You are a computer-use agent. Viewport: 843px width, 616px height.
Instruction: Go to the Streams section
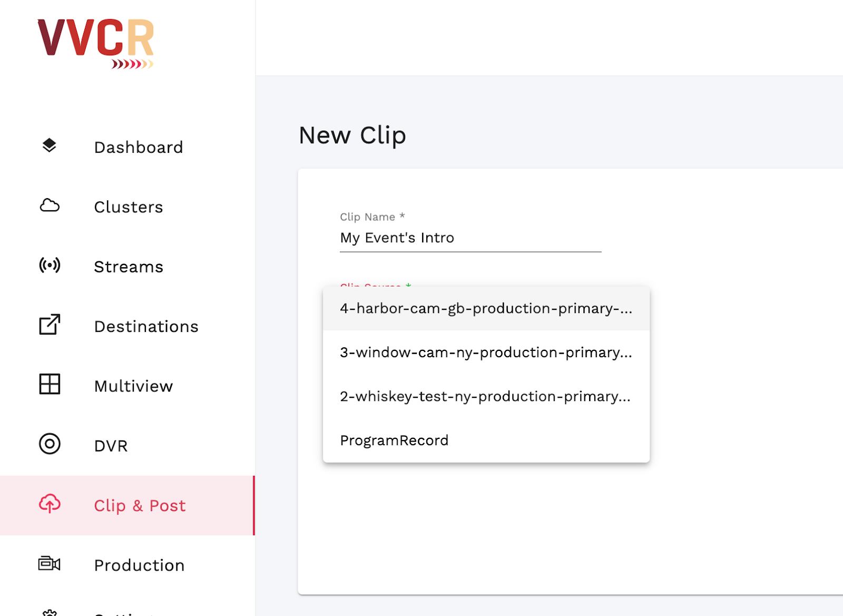(128, 267)
